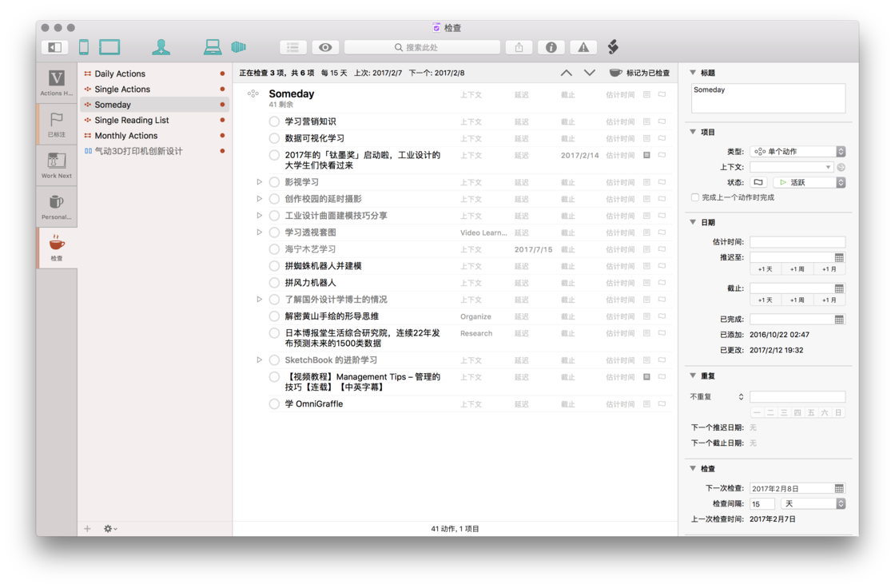
Task: Click the folder icon beside 状态
Action: [x=758, y=183]
